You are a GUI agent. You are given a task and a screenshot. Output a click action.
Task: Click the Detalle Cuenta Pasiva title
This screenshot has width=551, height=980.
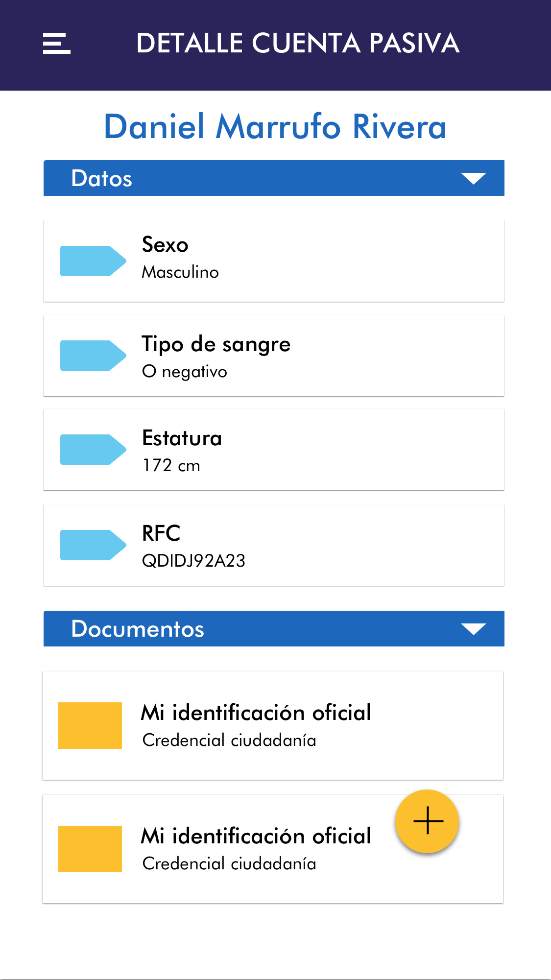(x=298, y=43)
